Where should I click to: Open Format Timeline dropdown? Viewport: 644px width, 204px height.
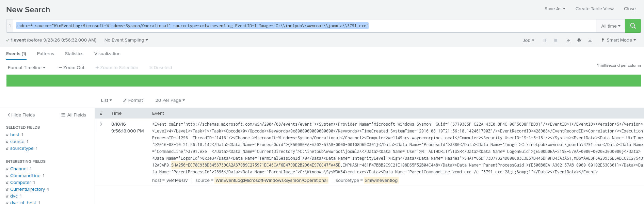[27, 67]
